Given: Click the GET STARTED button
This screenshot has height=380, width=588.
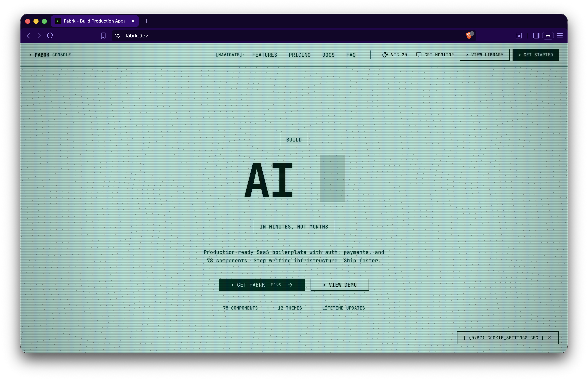Looking at the screenshot, I should click(x=535, y=54).
